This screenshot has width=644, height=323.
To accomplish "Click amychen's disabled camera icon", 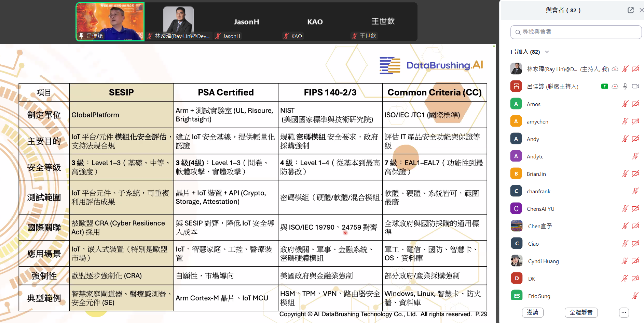I will click(635, 121).
